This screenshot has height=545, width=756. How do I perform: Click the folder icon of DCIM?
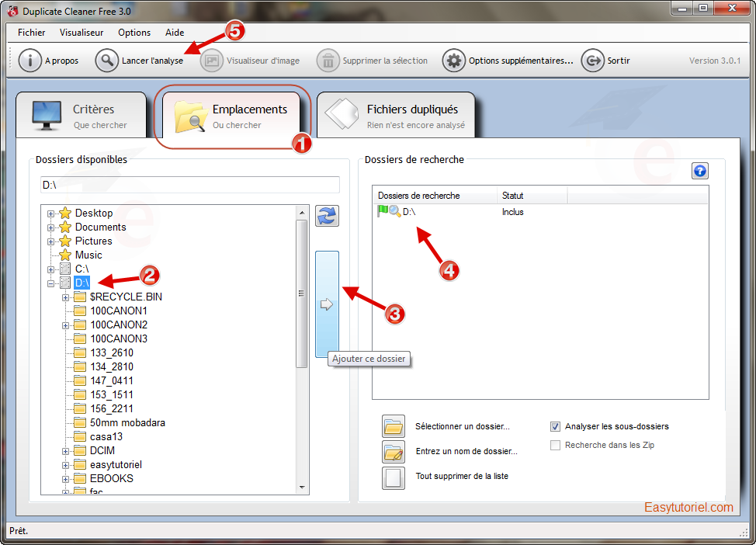point(79,450)
